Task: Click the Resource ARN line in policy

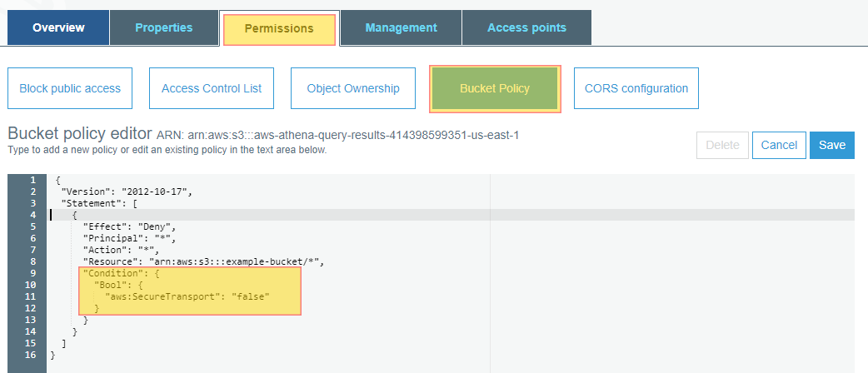Action: click(x=202, y=261)
